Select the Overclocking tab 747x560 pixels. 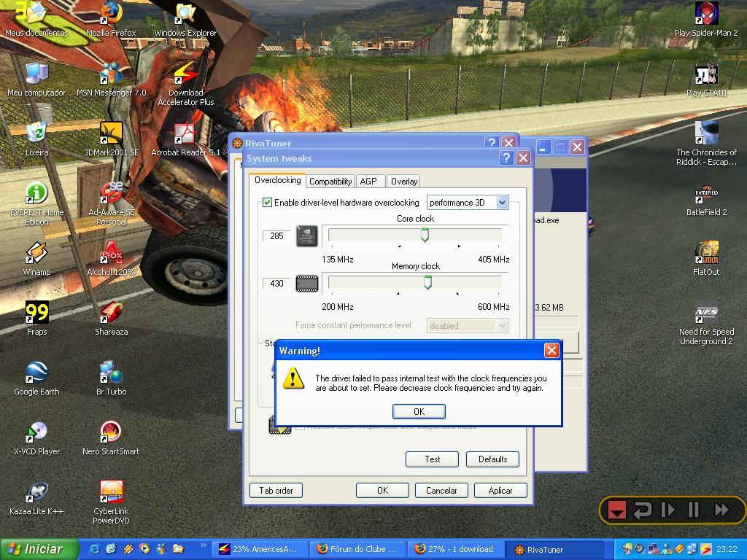pos(277,180)
